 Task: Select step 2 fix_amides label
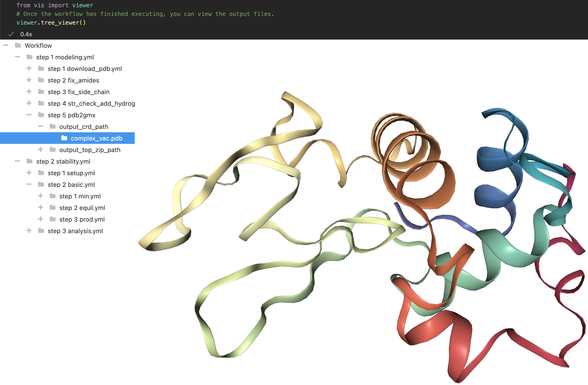73,80
